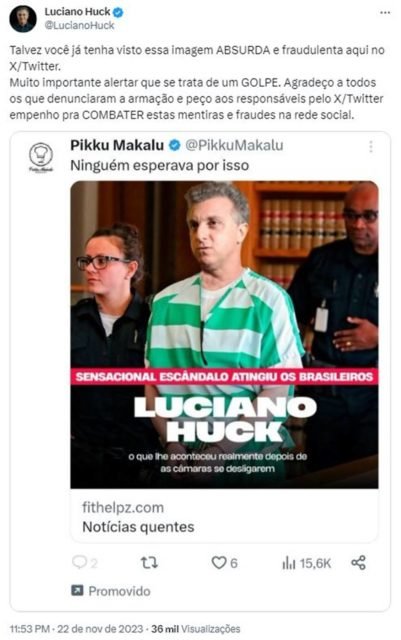Click Luciano Huck's profile avatar
401x640 pixels.
click(x=23, y=19)
